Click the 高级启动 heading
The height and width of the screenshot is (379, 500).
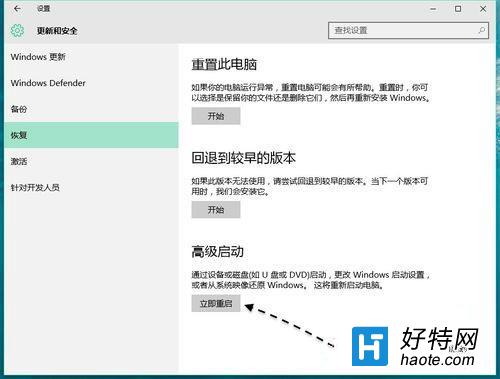[x=217, y=251]
